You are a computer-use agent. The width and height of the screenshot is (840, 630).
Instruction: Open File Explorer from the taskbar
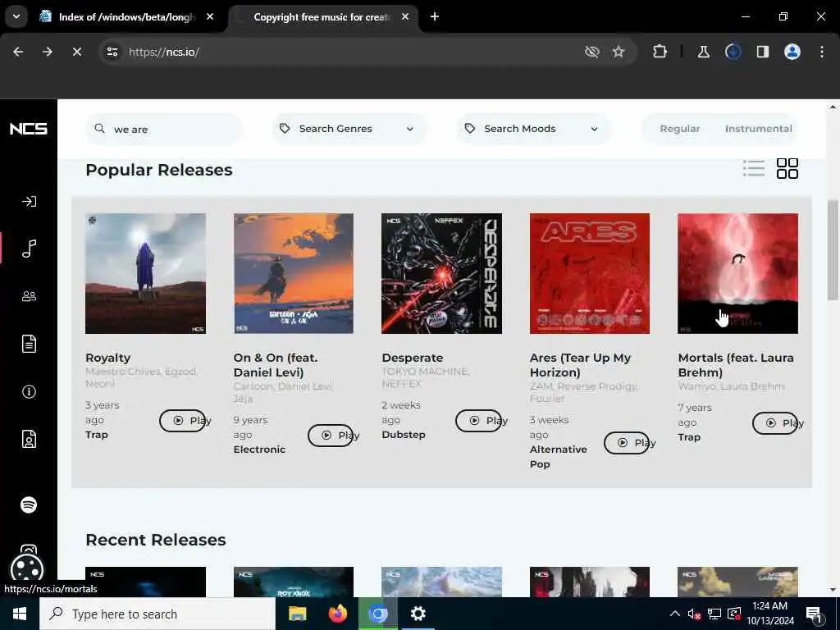coord(297,614)
